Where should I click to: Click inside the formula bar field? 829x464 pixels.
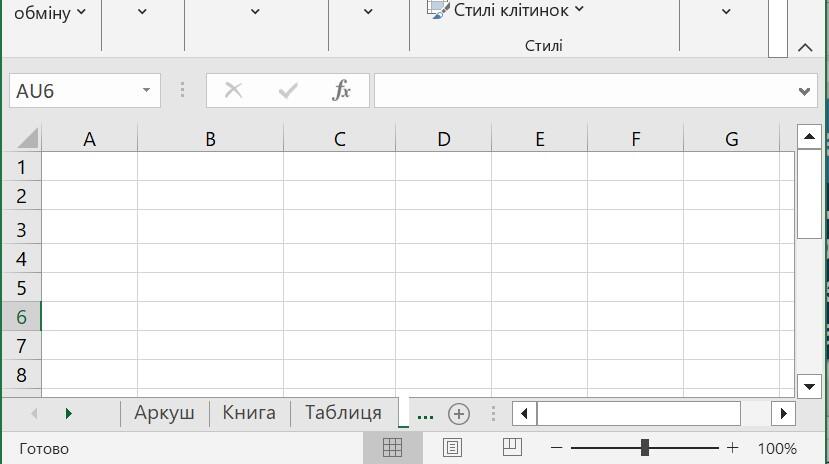584,90
